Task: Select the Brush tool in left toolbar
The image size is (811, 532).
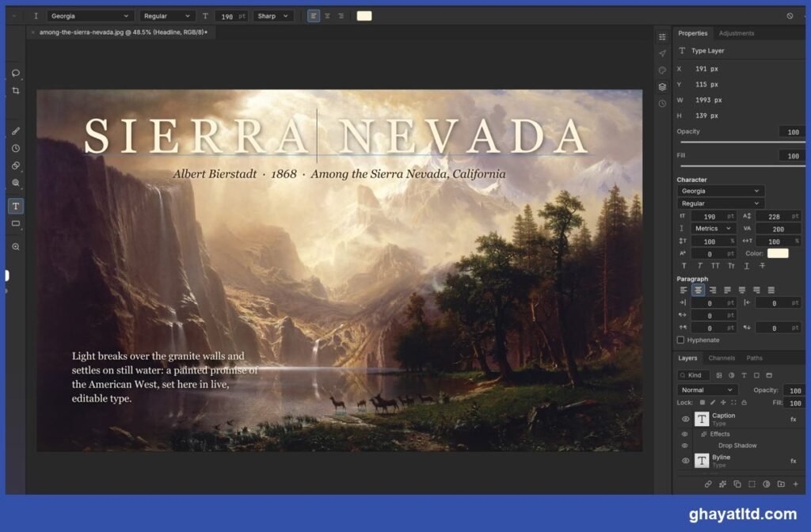Action: click(16, 131)
